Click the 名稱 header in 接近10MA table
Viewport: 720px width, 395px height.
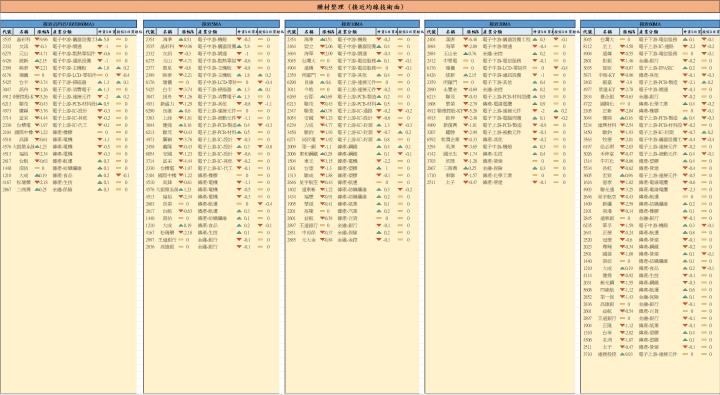point(309,32)
